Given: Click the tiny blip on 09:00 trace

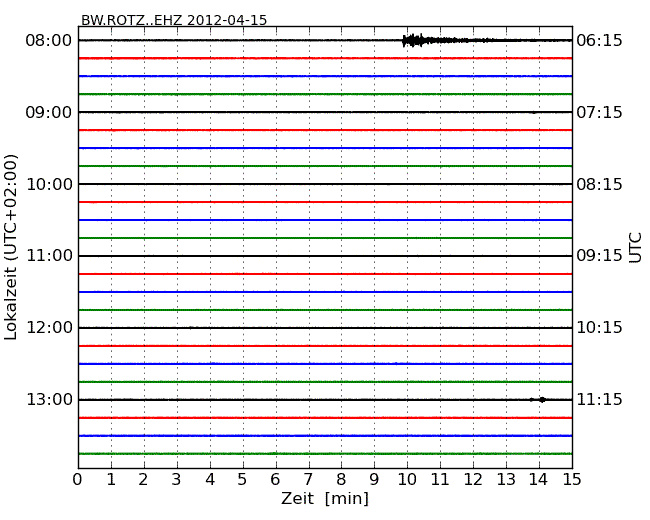Looking at the screenshot, I should 534,112.
